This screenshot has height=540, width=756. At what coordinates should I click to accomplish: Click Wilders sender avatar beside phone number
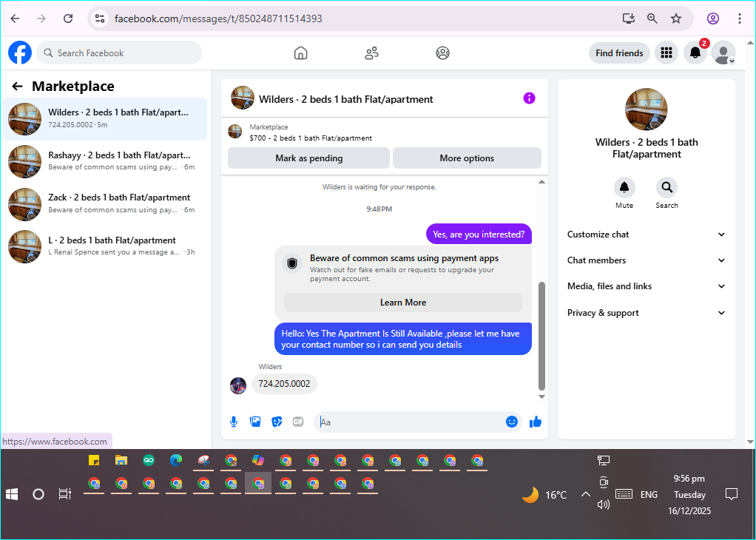click(x=238, y=385)
